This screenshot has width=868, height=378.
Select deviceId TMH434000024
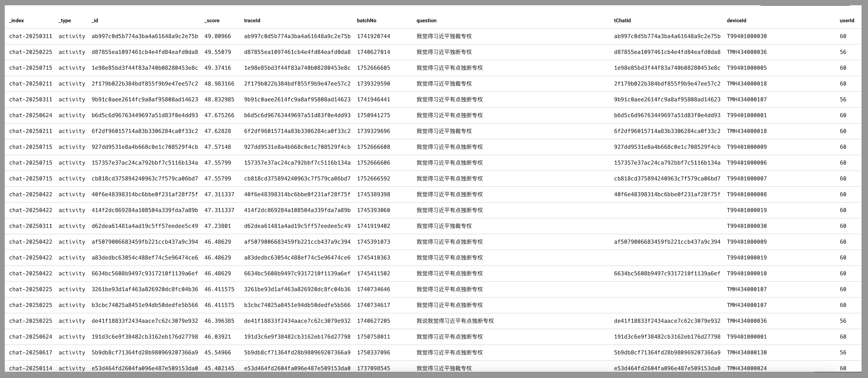(747, 369)
